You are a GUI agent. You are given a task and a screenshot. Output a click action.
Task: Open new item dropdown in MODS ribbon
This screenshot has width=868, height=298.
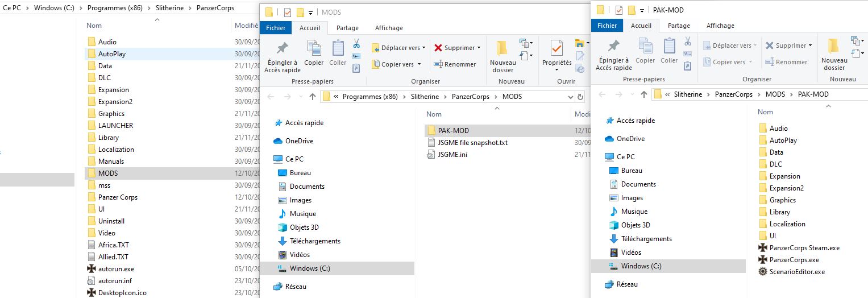pyautogui.click(x=525, y=43)
